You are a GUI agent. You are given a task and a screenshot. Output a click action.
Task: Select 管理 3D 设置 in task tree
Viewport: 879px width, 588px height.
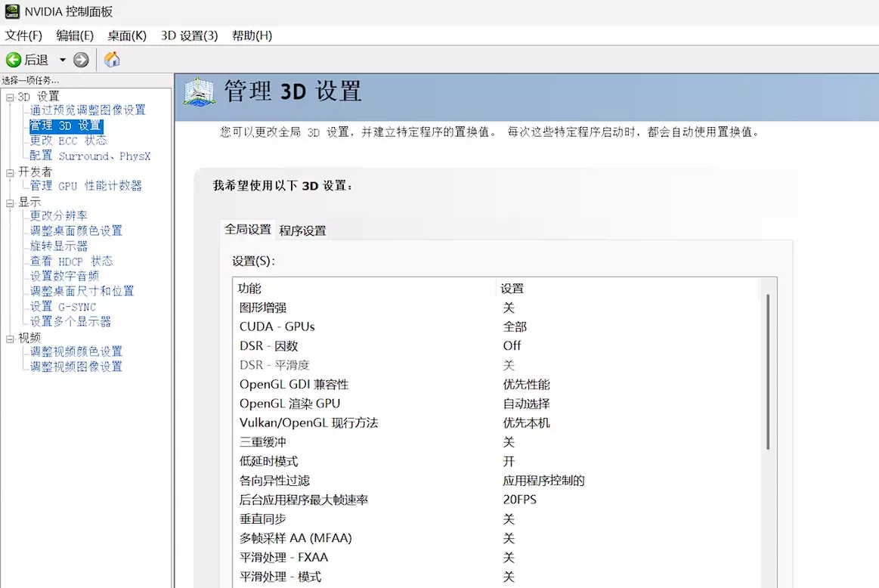click(x=66, y=125)
